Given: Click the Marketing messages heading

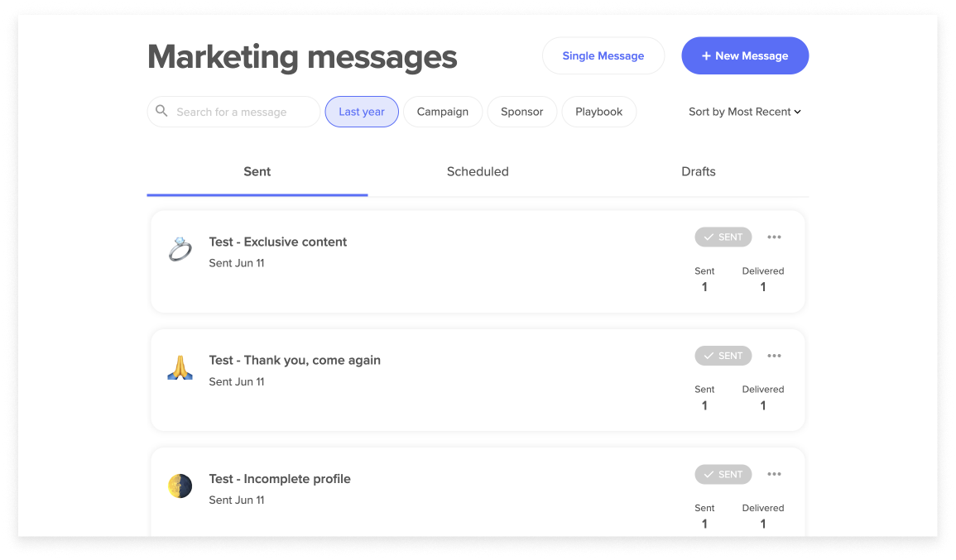Looking at the screenshot, I should coord(302,57).
